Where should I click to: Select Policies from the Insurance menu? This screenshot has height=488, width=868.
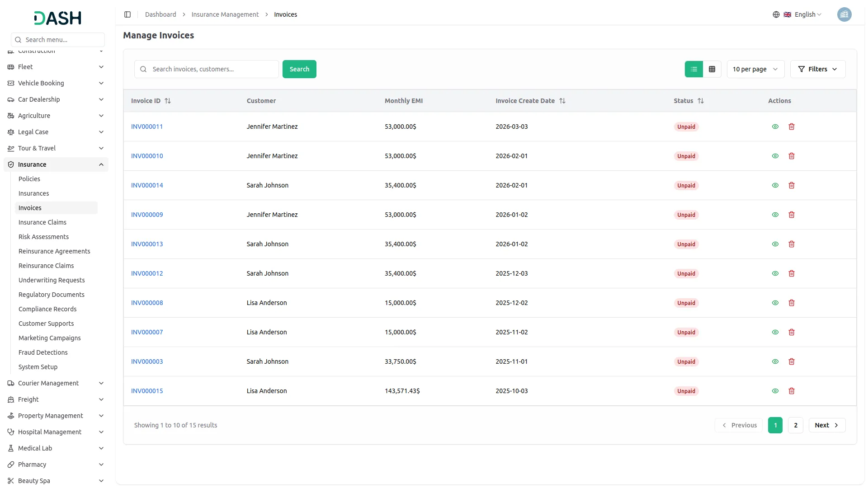coord(29,178)
